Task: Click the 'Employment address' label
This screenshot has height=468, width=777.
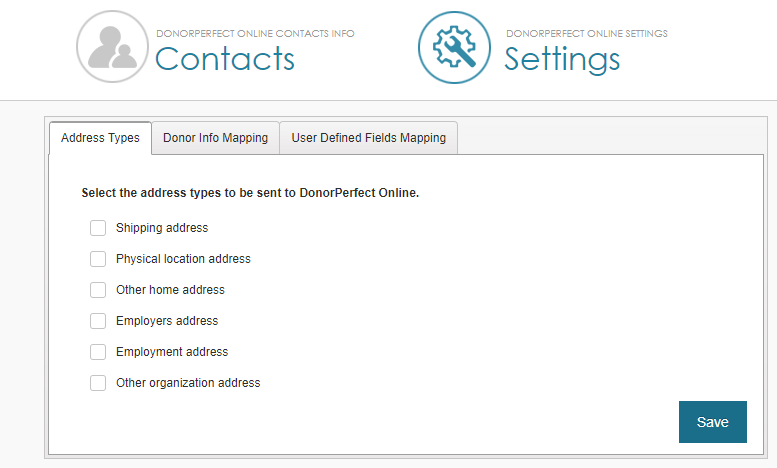Action: click(x=172, y=352)
